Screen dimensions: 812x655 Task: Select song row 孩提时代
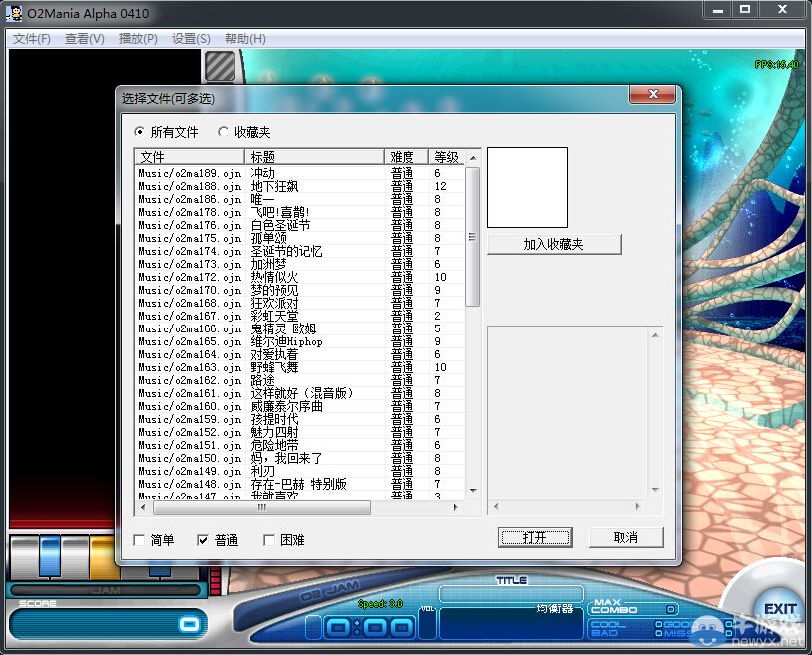coord(301,419)
